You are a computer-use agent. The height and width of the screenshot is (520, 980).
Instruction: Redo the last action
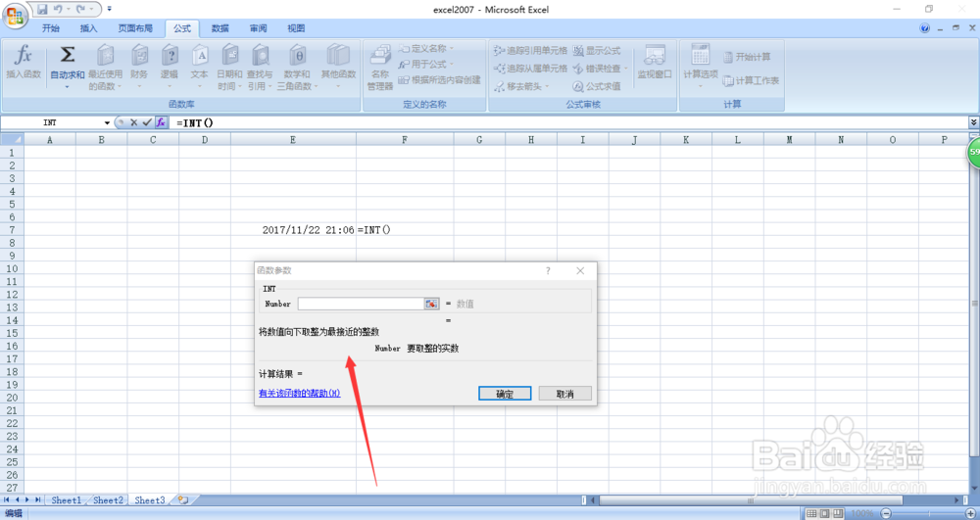tap(80, 10)
